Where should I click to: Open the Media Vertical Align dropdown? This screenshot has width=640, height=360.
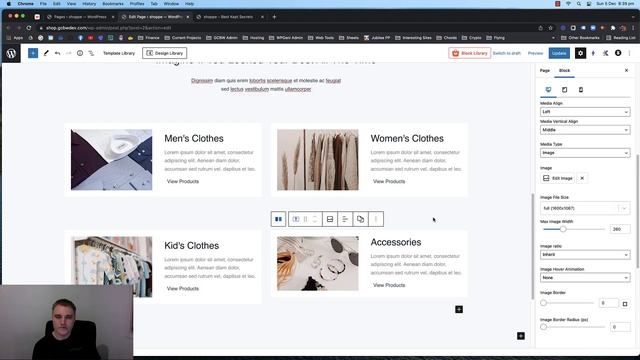[585, 130]
